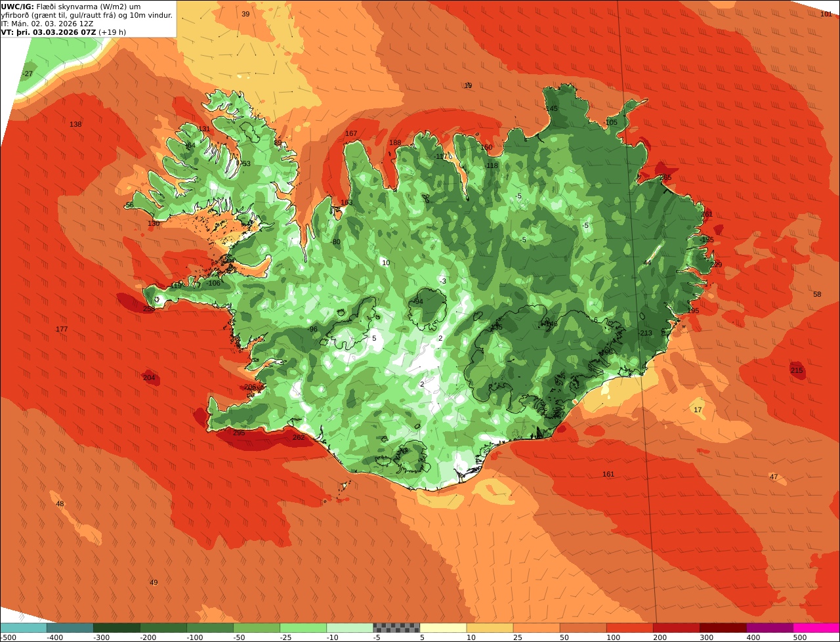Click the value 47 on the map
This screenshot has width=840, height=642.
pos(774,477)
